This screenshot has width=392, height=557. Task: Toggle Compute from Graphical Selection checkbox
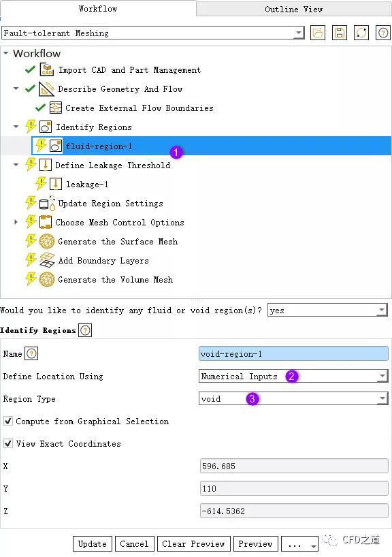click(7, 421)
